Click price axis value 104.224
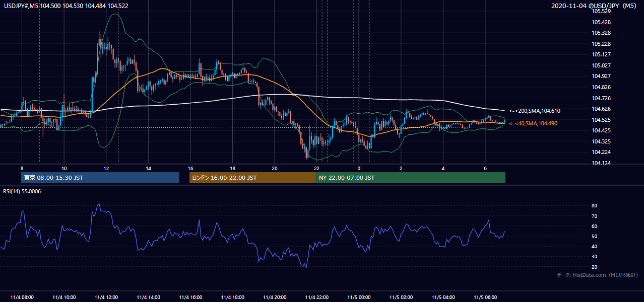 click(601, 152)
